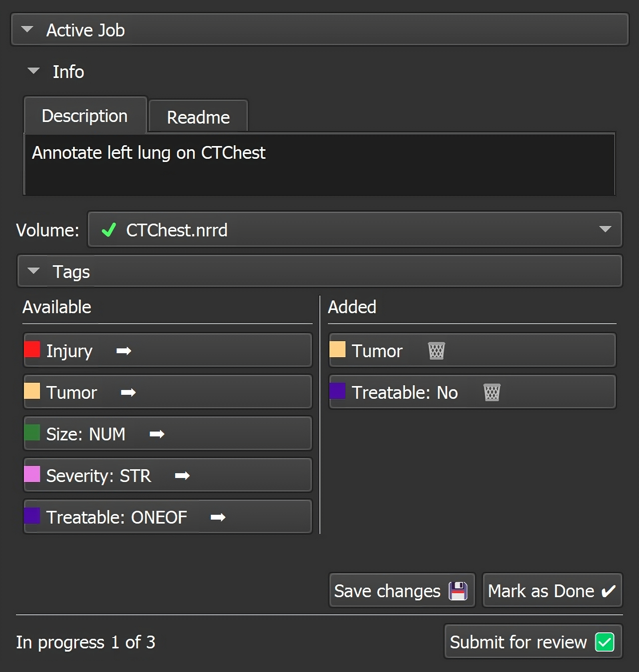Click the checkmark on Mark as Done
Viewport: 639px width, 672px height.
point(608,591)
